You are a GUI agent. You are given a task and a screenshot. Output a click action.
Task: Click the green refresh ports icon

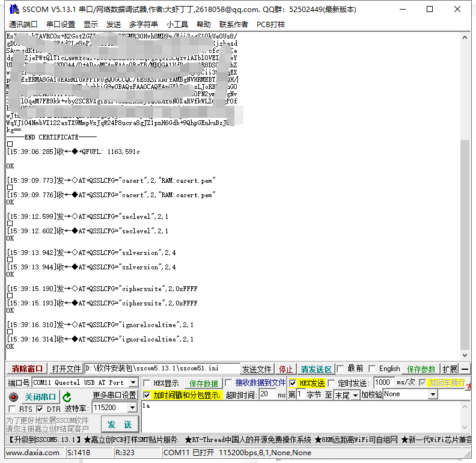pos(67,397)
